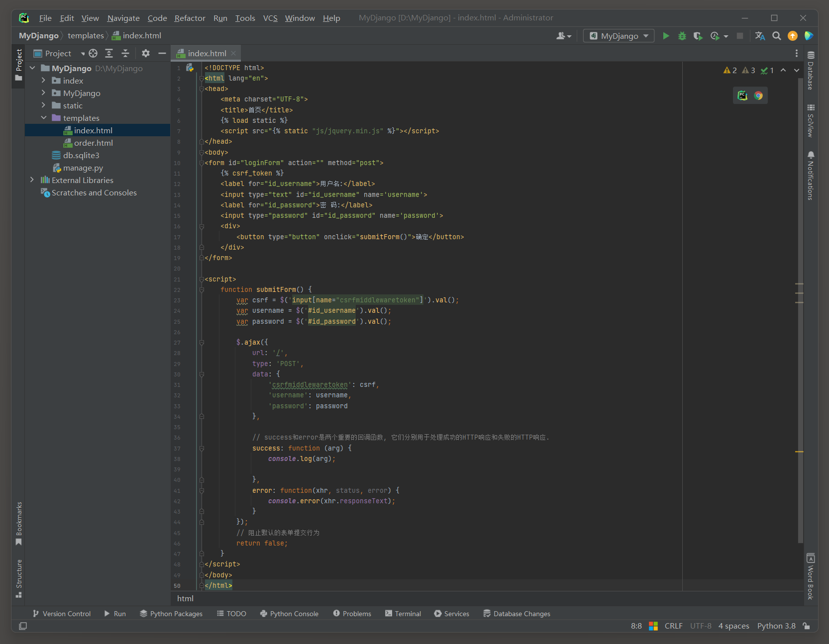Run MyDjango with coverage
829x644 pixels.
tap(698, 36)
